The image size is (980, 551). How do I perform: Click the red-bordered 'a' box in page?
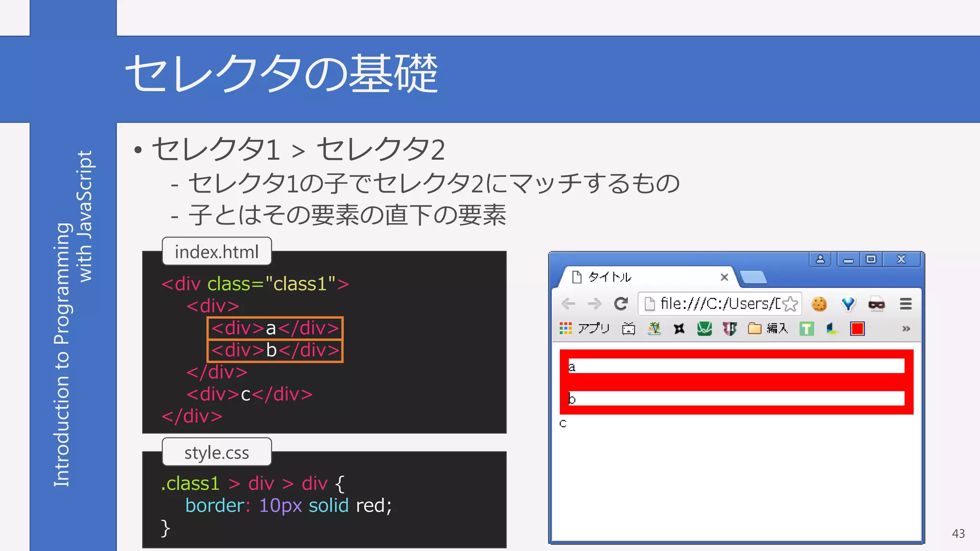click(736, 366)
